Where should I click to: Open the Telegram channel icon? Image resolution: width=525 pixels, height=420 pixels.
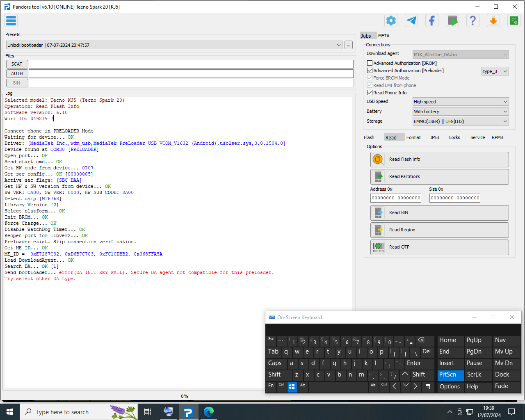(x=411, y=21)
